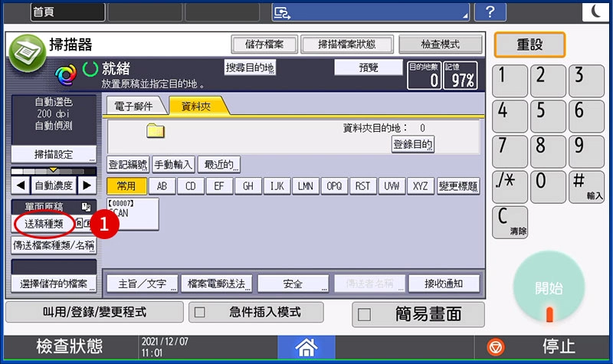Select the GH index tab
This screenshot has width=613, height=364.
click(x=248, y=186)
